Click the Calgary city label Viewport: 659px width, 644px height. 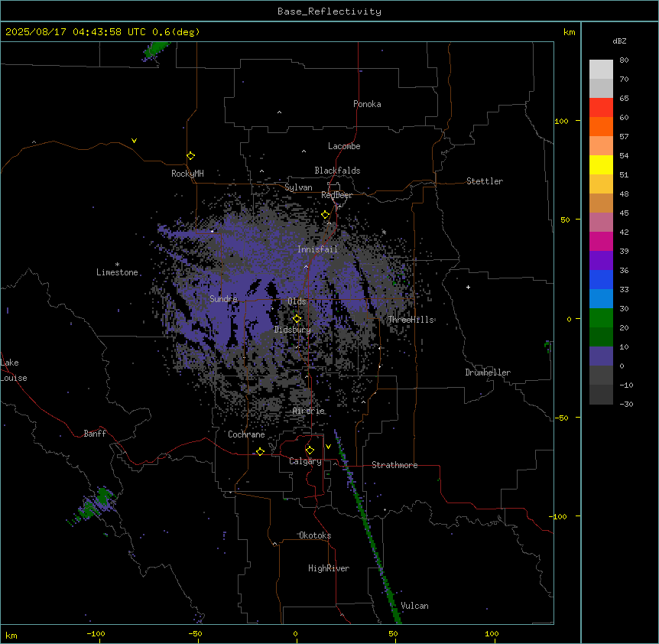click(x=305, y=461)
